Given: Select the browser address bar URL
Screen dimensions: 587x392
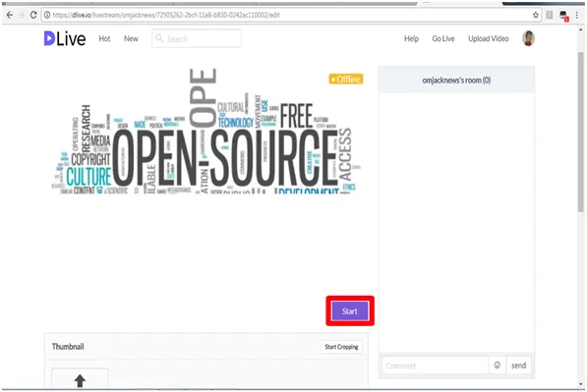Looking at the screenshot, I should tap(166, 15).
